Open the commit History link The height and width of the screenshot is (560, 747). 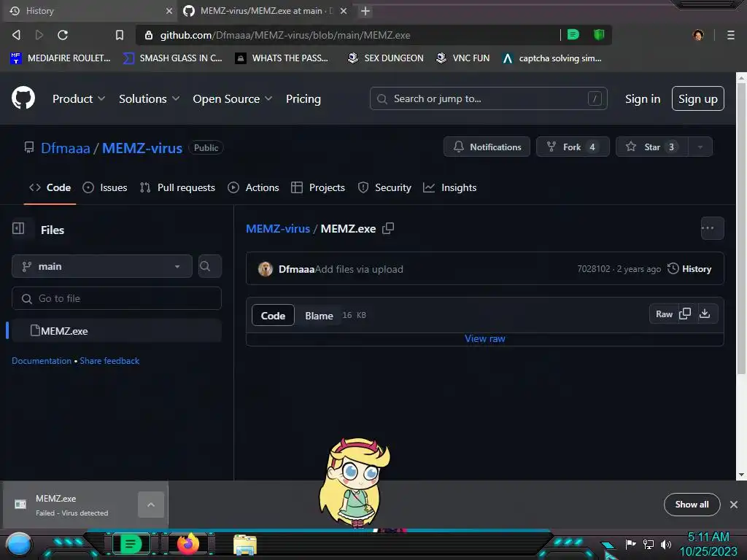(x=689, y=269)
